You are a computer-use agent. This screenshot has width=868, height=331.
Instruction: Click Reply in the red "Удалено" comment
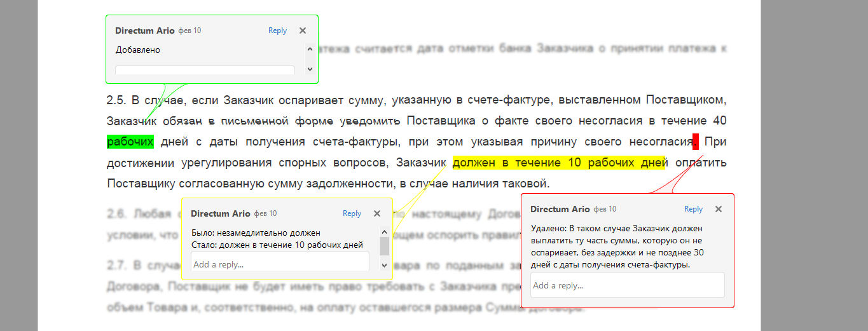[x=693, y=209]
